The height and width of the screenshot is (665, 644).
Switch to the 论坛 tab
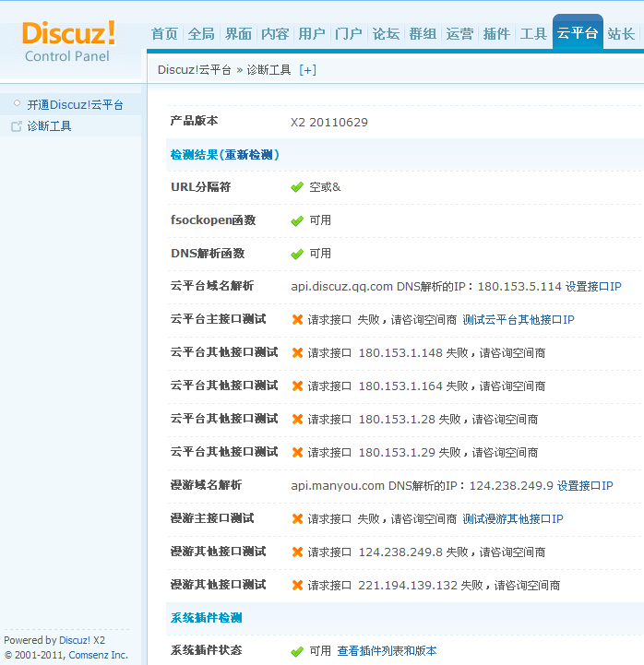tap(386, 34)
